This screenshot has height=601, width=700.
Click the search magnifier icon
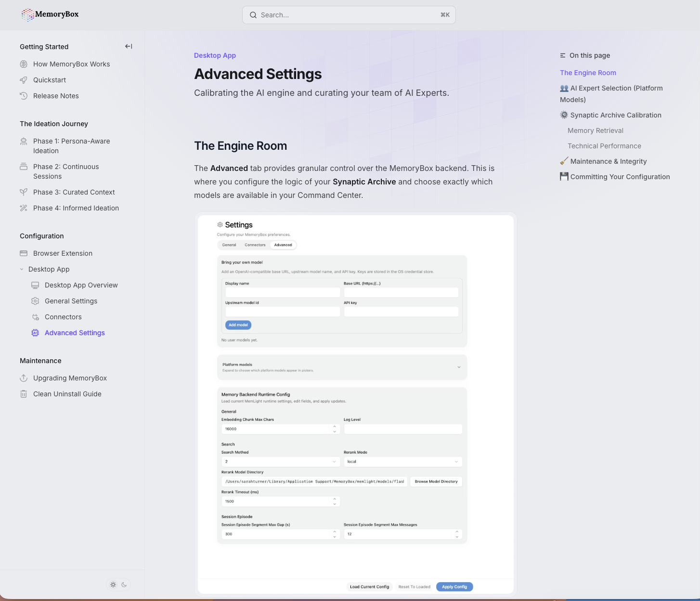pos(253,15)
